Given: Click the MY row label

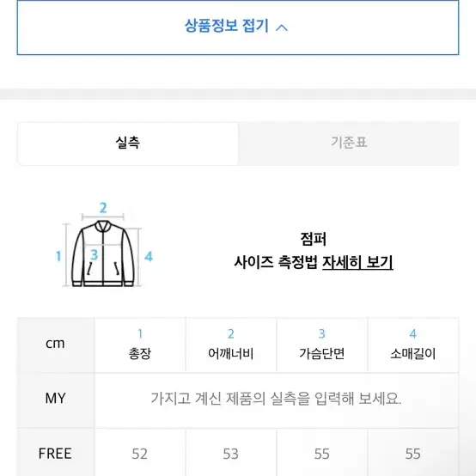Looking at the screenshot, I should [55, 399].
